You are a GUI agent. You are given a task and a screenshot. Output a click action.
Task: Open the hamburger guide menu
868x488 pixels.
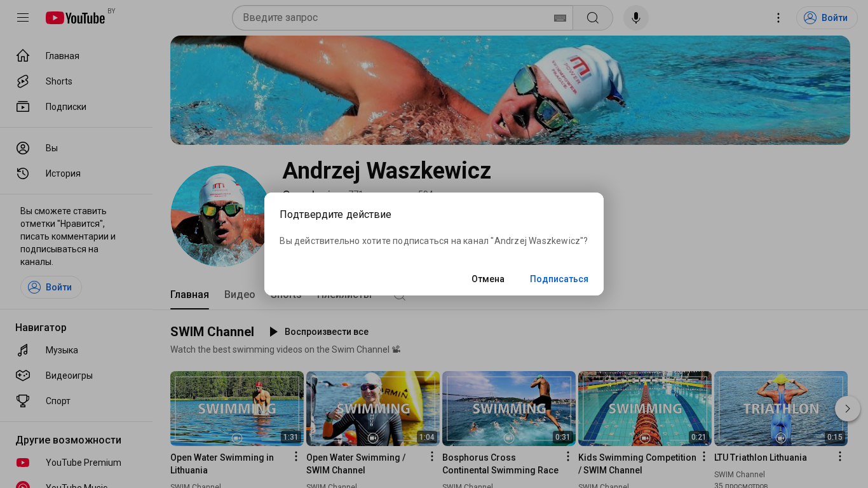coord(23,18)
